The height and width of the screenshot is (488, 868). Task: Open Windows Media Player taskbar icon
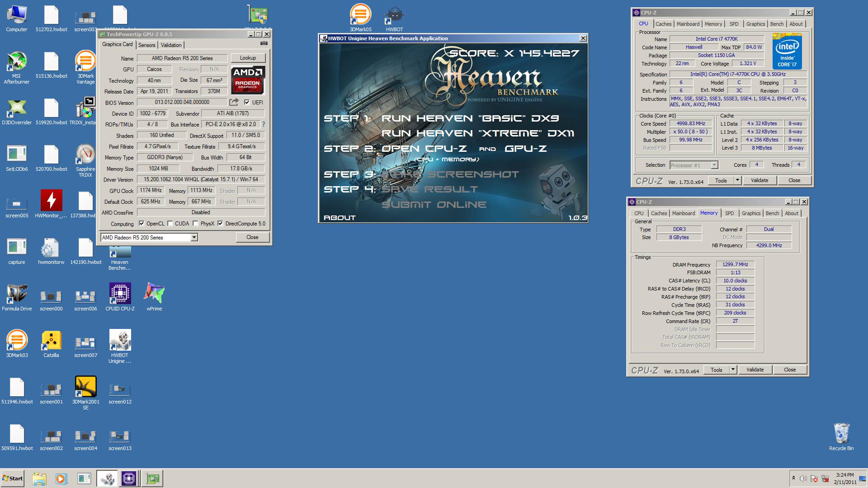[61, 479]
